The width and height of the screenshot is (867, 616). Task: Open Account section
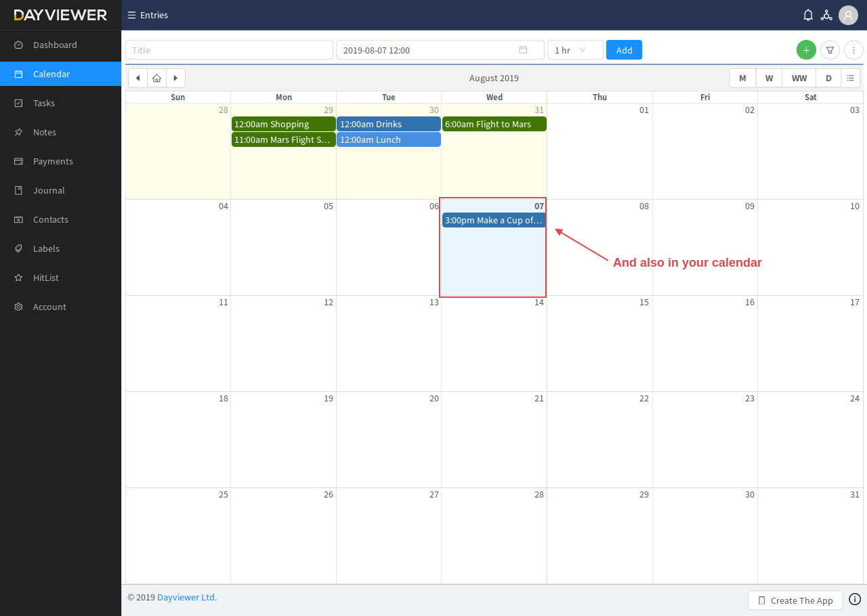coord(61,307)
